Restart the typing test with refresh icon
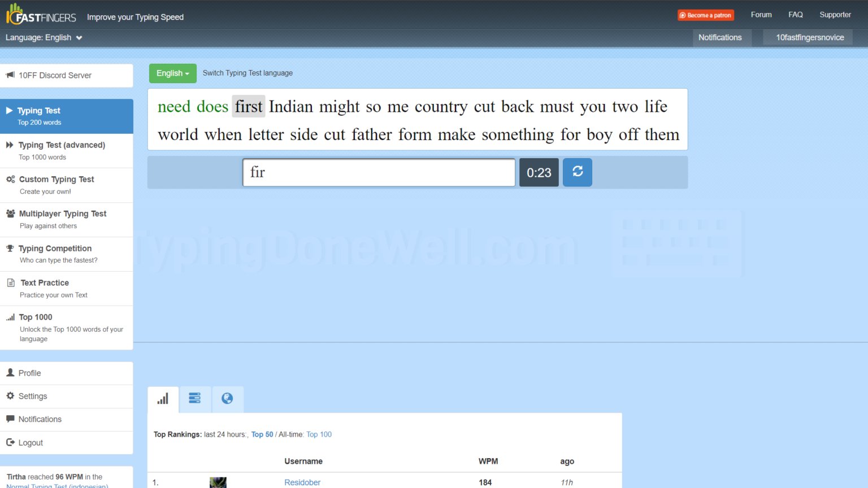Image resolution: width=868 pixels, height=488 pixels. [577, 172]
